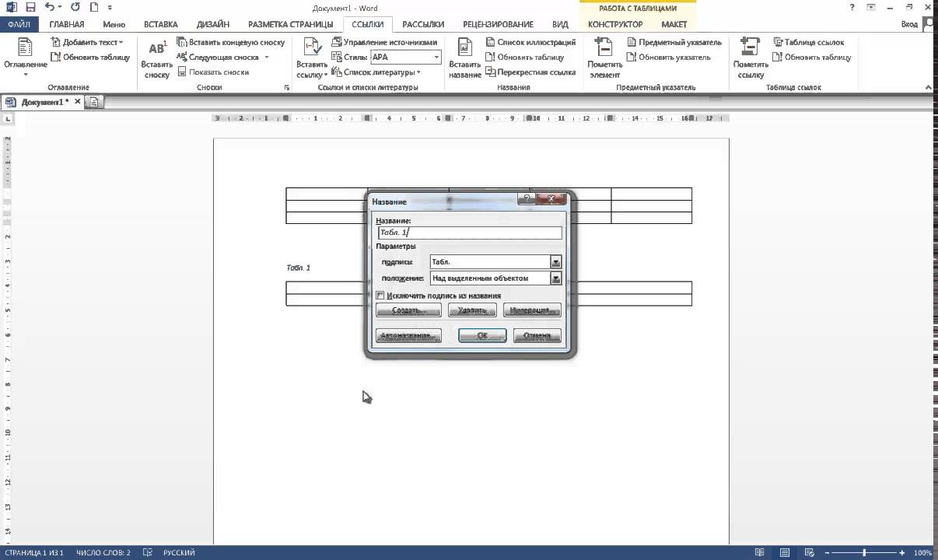Open the Оглавление table of contents button
Image resolution: width=938 pixels, height=560 pixels.
(x=25, y=57)
